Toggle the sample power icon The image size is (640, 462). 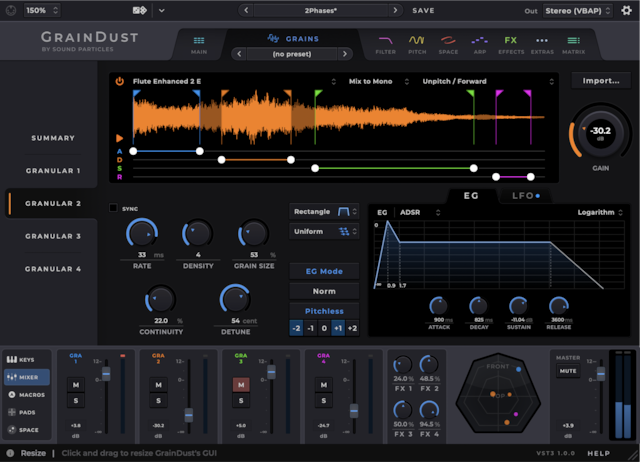[x=120, y=81]
